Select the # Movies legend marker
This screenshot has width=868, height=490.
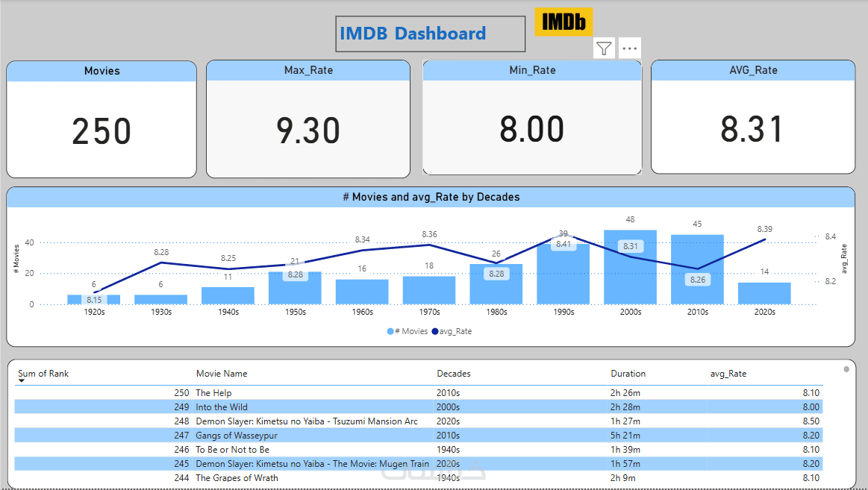(390, 331)
